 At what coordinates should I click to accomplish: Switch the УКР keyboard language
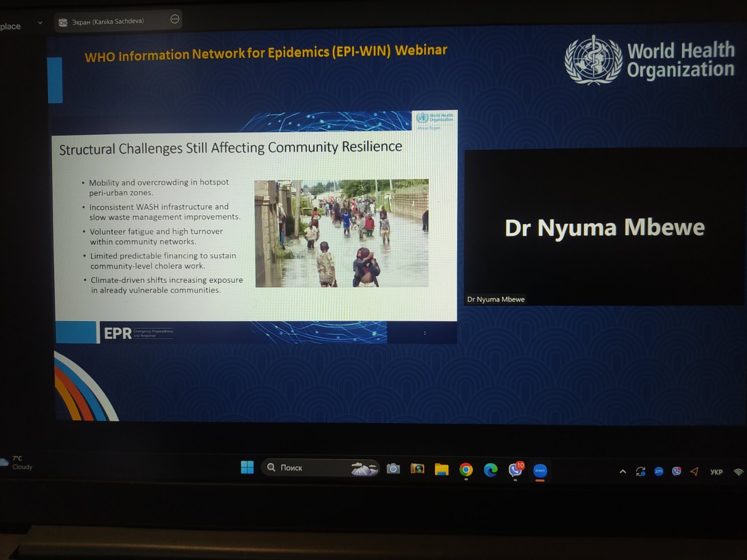[716, 472]
